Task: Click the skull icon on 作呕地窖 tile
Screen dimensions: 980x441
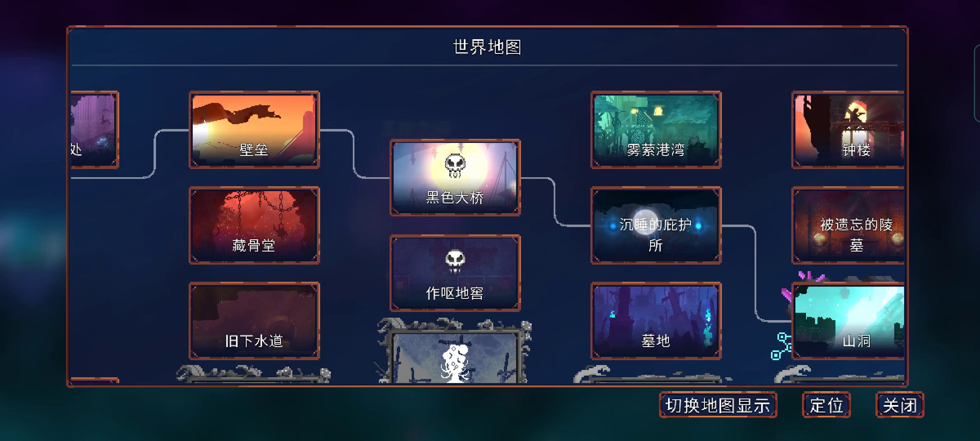Action: (455, 261)
